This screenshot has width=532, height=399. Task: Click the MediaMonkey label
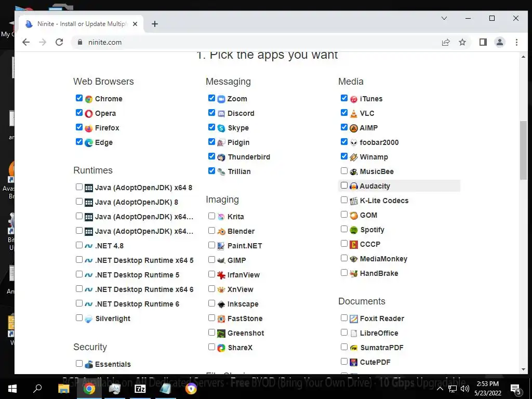[x=384, y=259]
